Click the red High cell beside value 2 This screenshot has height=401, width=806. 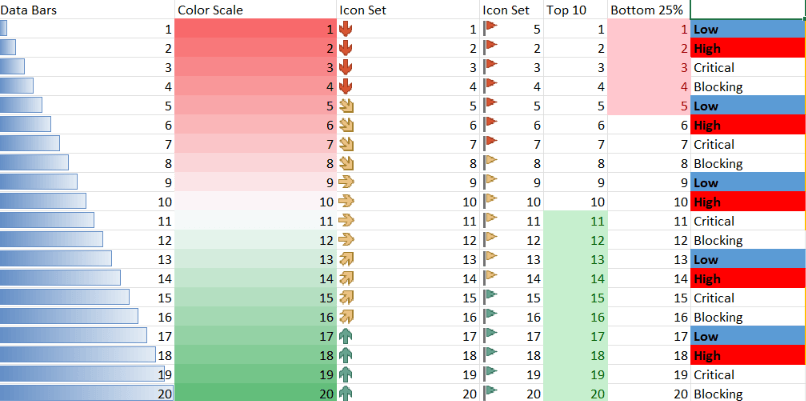[748, 48]
